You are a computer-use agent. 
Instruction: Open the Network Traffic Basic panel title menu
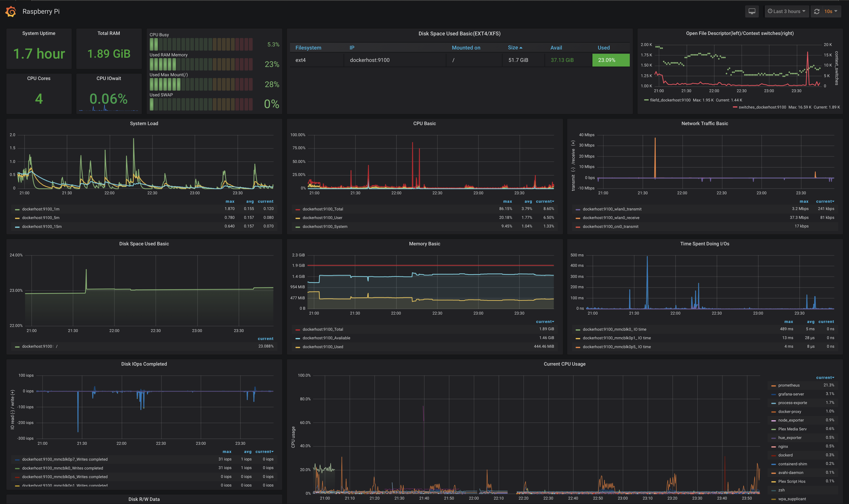704,124
